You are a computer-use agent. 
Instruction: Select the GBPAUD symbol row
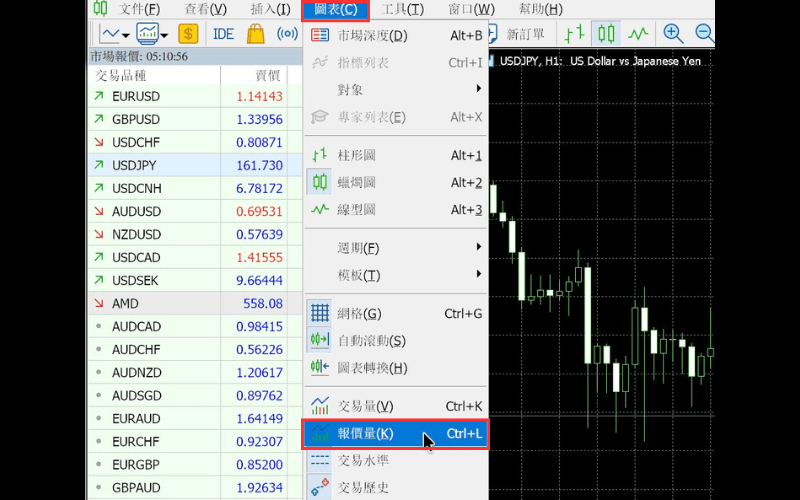[x=195, y=487]
